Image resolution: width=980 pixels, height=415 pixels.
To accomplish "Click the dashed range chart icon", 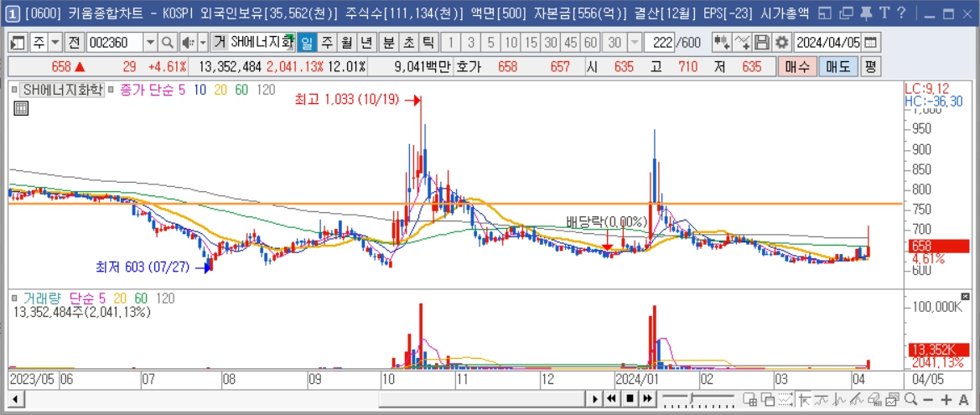I will pos(786,399).
